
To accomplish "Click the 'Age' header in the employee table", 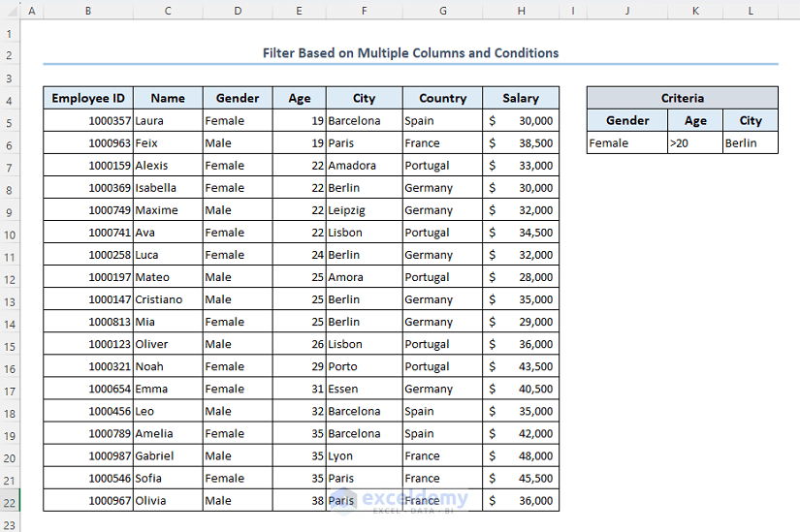I will (300, 99).
